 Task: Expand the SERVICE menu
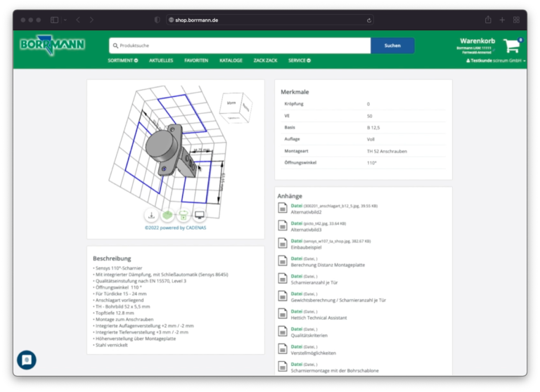[300, 60]
